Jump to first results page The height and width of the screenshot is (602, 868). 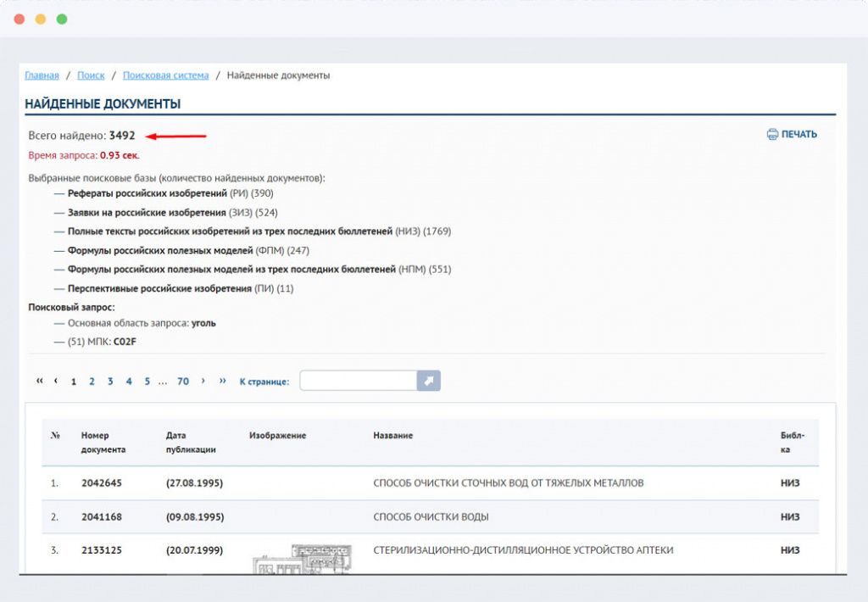(40, 382)
